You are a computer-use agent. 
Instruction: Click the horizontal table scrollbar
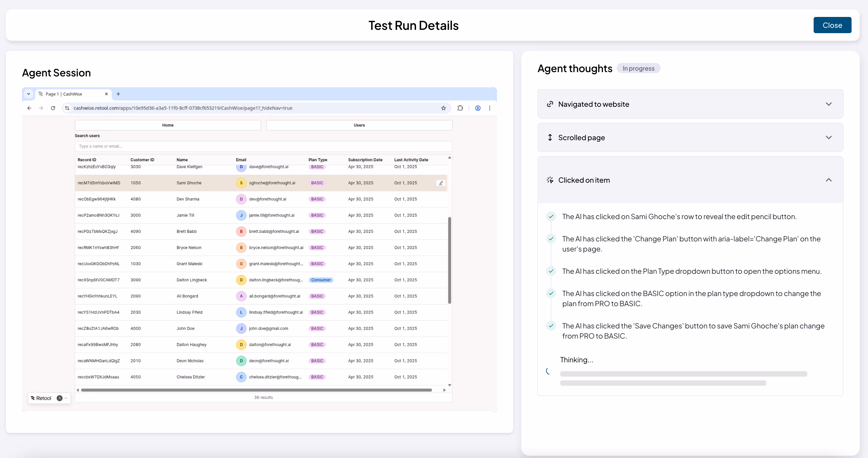pyautogui.click(x=256, y=390)
